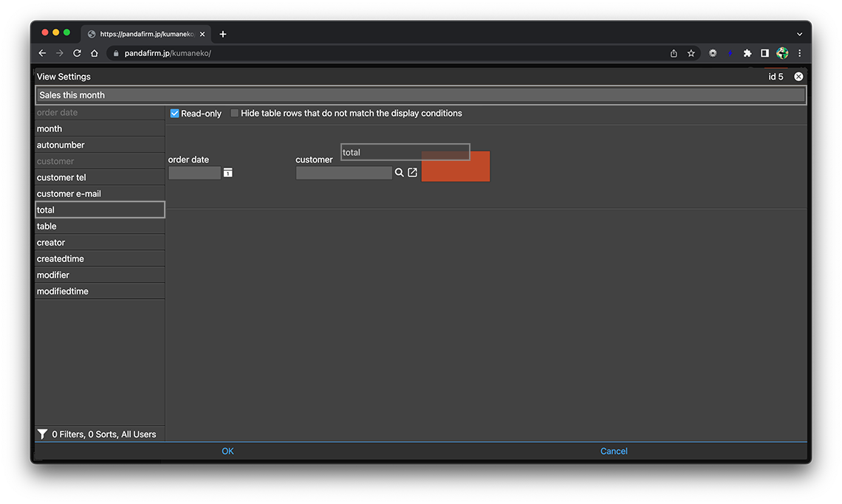
Task: Uncheck the Read-only checkbox
Action: click(x=175, y=114)
